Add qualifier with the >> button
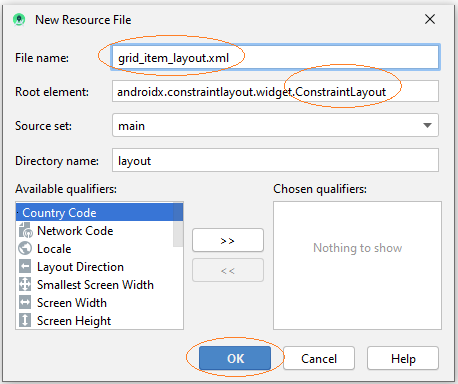 point(228,240)
